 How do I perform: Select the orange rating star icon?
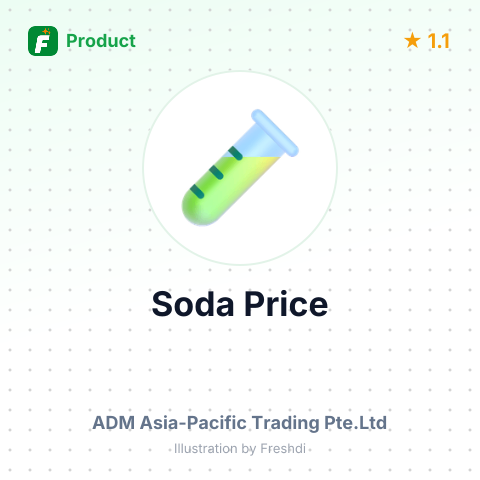click(412, 41)
